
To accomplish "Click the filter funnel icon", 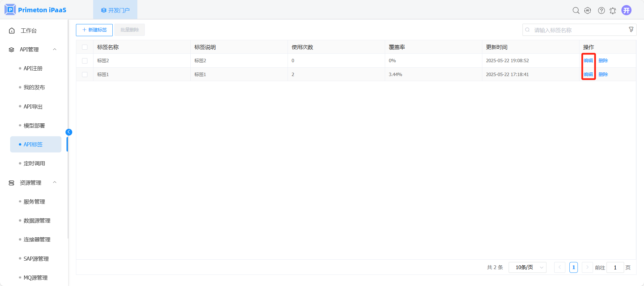I will [x=631, y=30].
